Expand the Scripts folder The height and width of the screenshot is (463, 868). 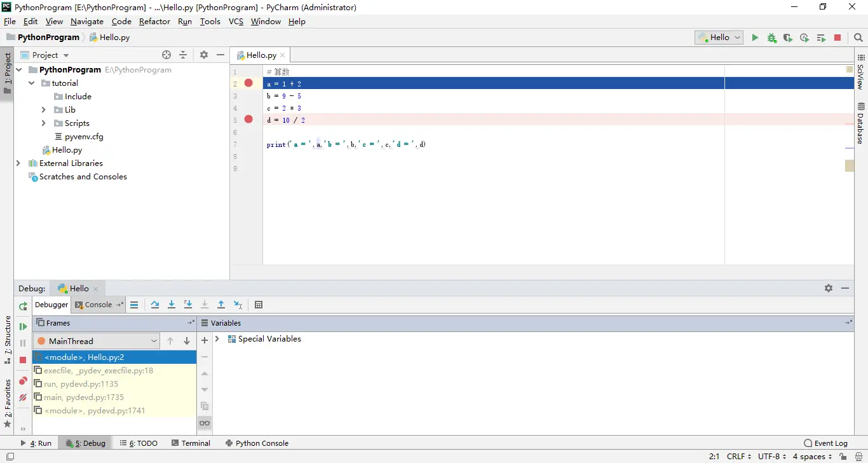tap(44, 123)
